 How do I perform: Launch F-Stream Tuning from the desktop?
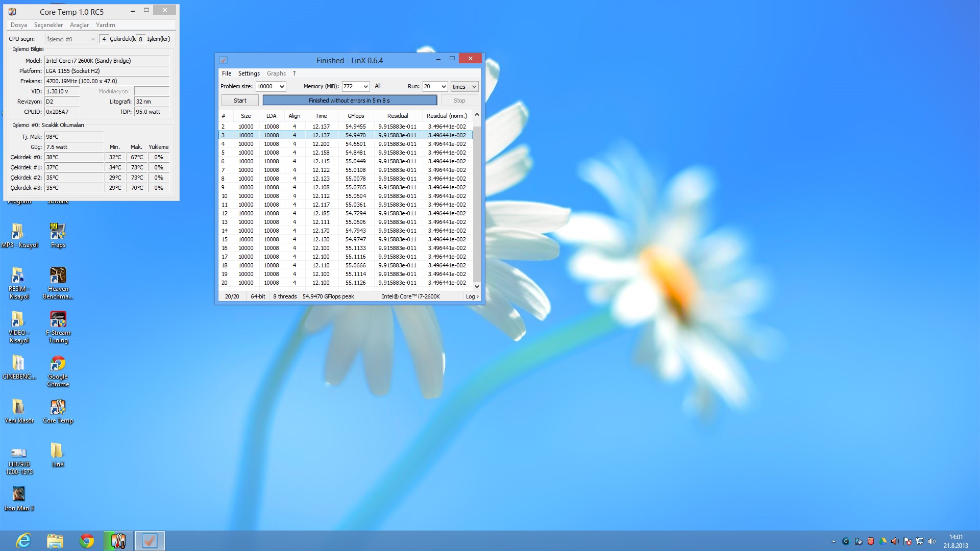[58, 327]
